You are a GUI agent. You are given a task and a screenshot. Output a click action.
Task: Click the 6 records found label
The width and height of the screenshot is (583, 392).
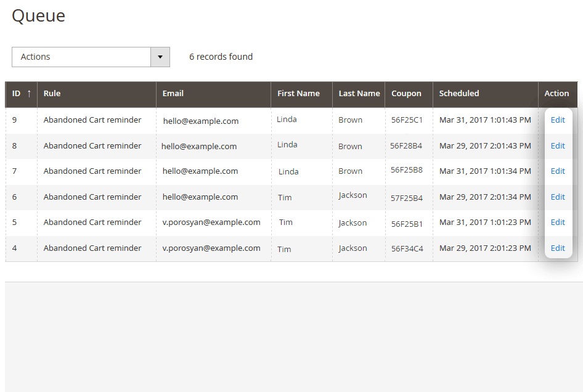pyautogui.click(x=221, y=57)
